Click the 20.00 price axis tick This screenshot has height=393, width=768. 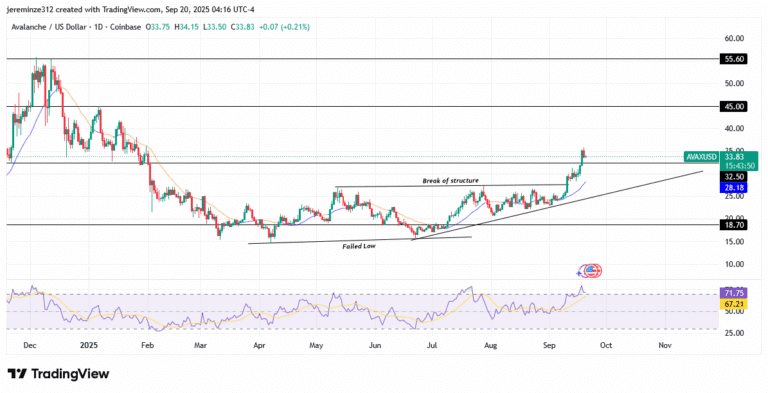click(x=734, y=218)
